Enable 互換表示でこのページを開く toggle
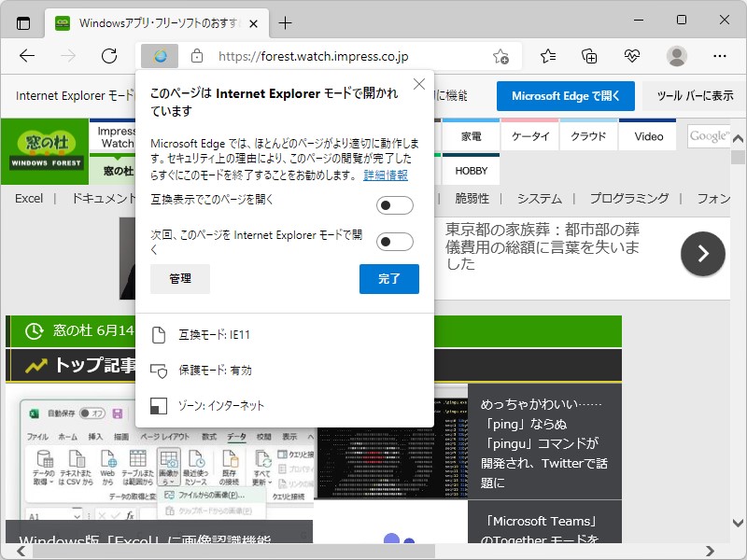 (393, 204)
